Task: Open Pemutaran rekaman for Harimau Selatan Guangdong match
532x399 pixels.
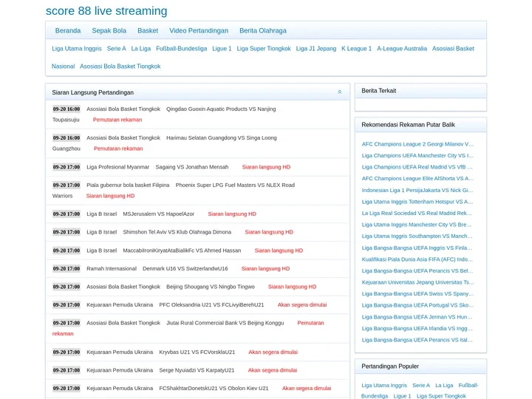Action: pyautogui.click(x=118, y=149)
